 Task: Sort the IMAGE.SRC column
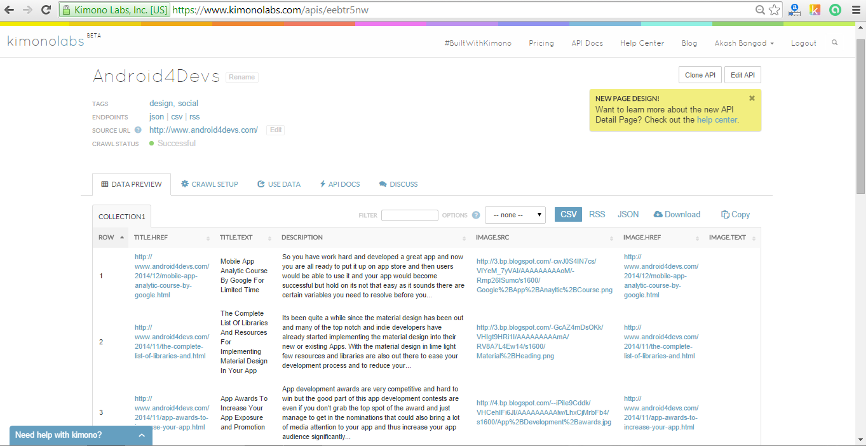pyautogui.click(x=612, y=238)
